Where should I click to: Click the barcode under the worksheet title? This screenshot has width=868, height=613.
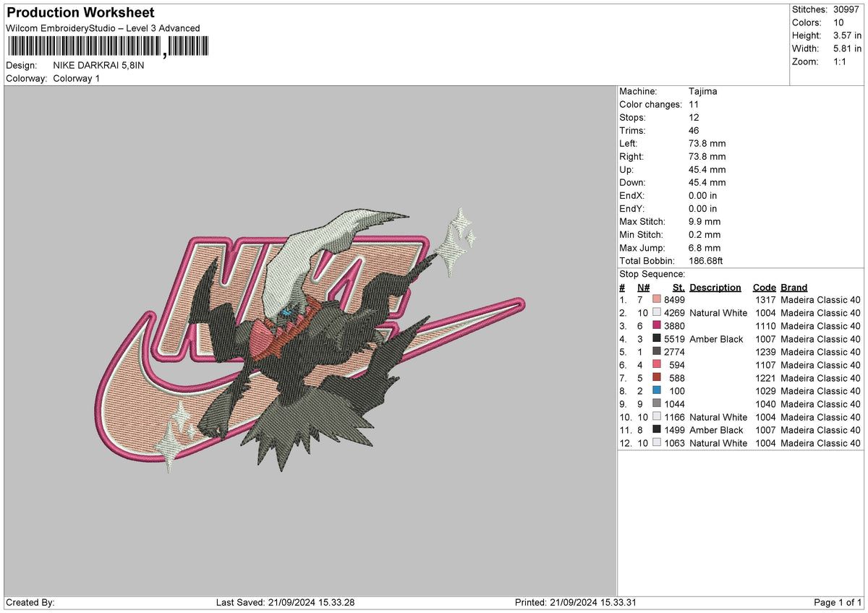tap(107, 47)
